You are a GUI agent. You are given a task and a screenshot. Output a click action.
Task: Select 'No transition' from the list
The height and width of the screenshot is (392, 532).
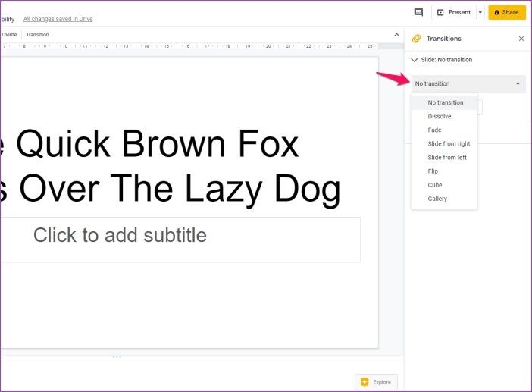point(444,102)
